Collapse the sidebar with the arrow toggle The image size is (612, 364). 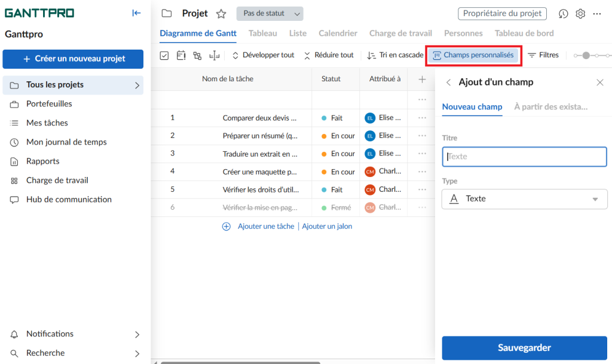point(136,13)
